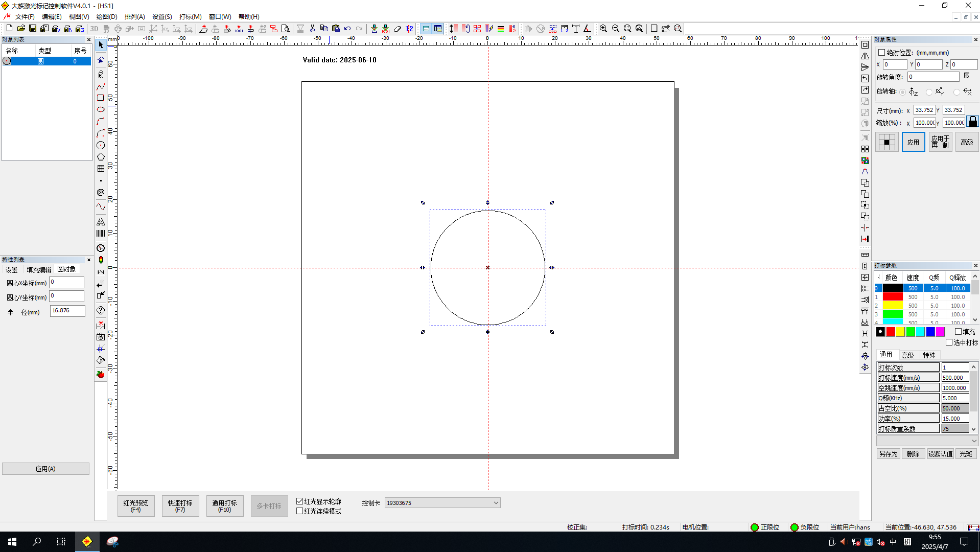Expand the dropdown above 另存为 button
This screenshot has width=980, height=552.
(973, 441)
